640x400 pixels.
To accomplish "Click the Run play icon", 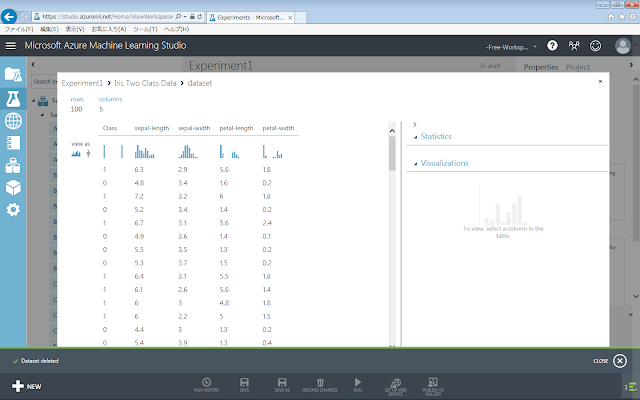I will click(x=358, y=384).
